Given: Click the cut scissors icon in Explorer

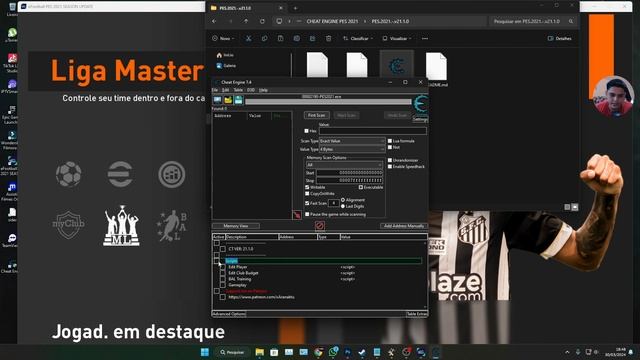Looking at the screenshot, I should 248,38.
